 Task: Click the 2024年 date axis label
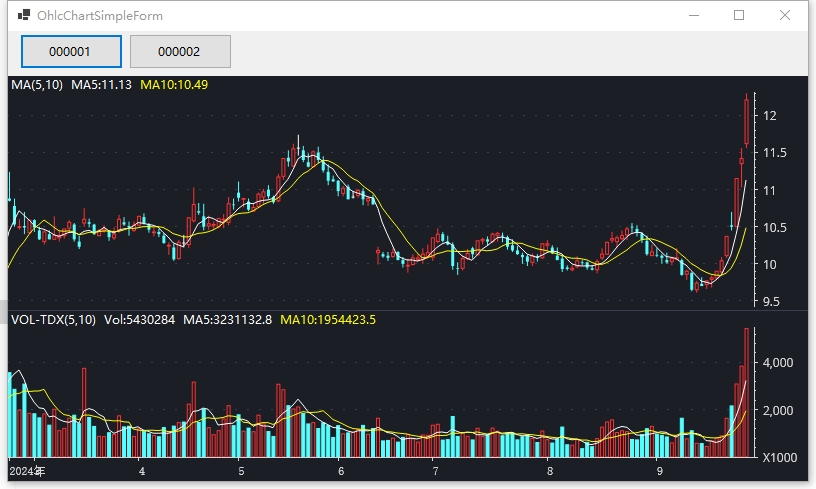pyautogui.click(x=27, y=470)
